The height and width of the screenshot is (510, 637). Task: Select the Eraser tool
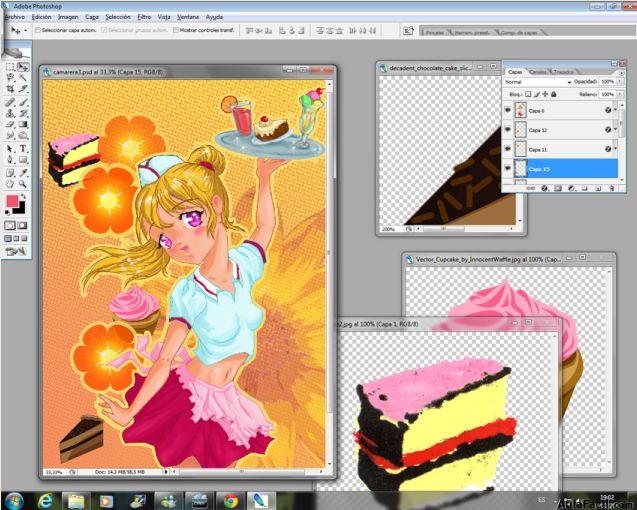10,124
